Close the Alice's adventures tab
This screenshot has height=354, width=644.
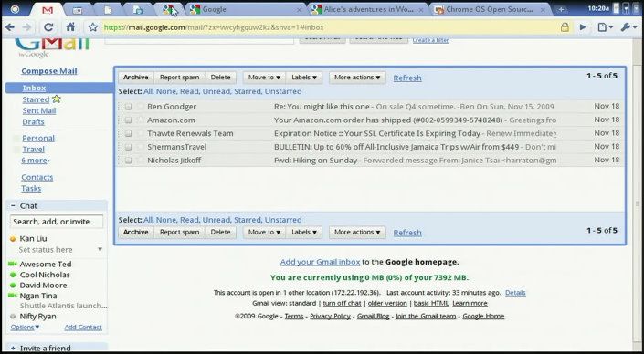coord(420,9)
